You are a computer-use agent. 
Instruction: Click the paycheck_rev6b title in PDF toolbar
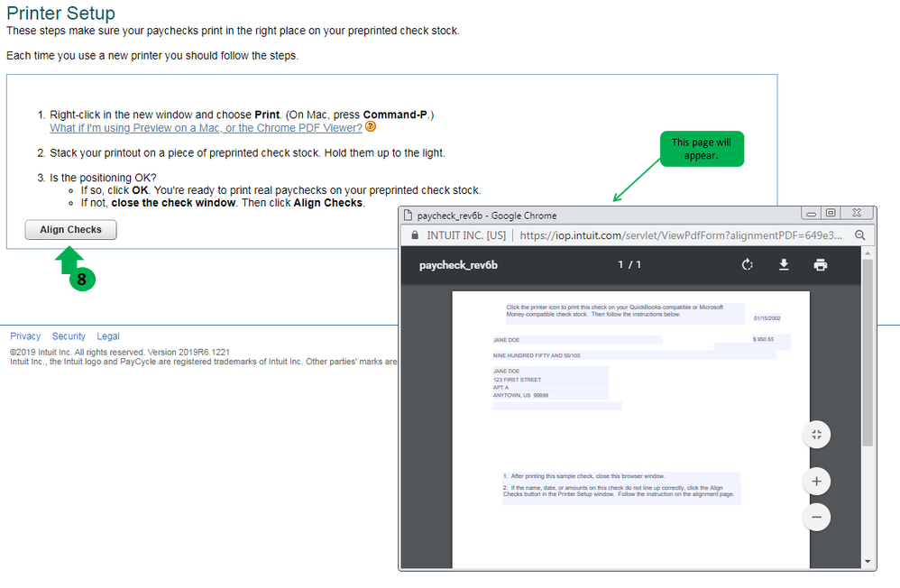coord(458,265)
